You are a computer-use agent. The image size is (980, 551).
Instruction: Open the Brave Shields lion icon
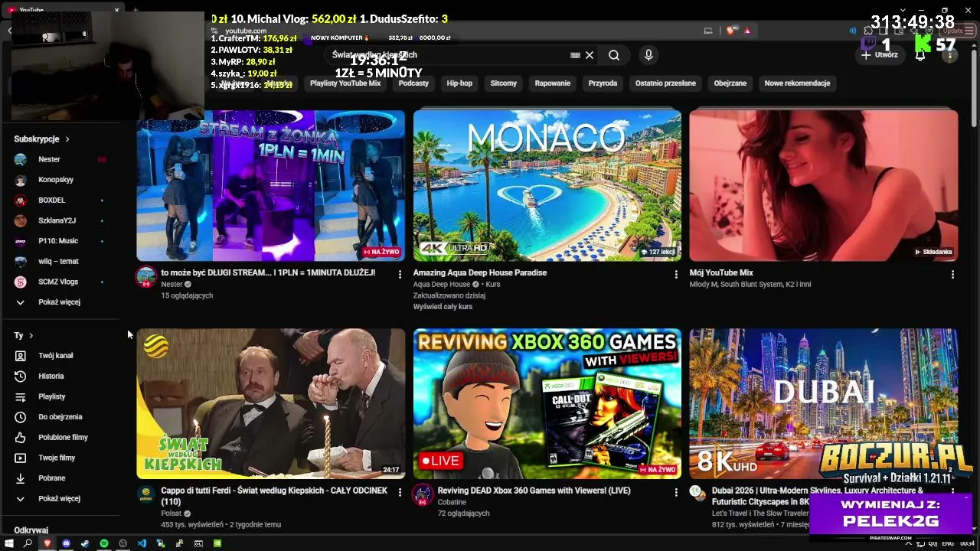pos(732,31)
